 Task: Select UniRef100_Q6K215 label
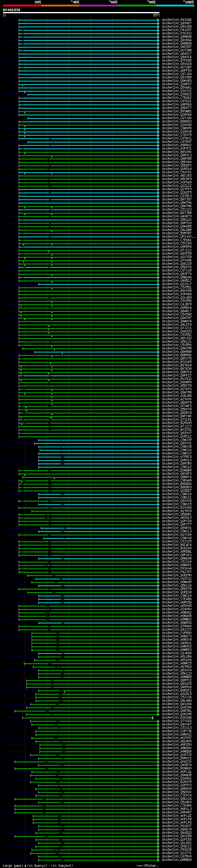click(x=177, y=264)
